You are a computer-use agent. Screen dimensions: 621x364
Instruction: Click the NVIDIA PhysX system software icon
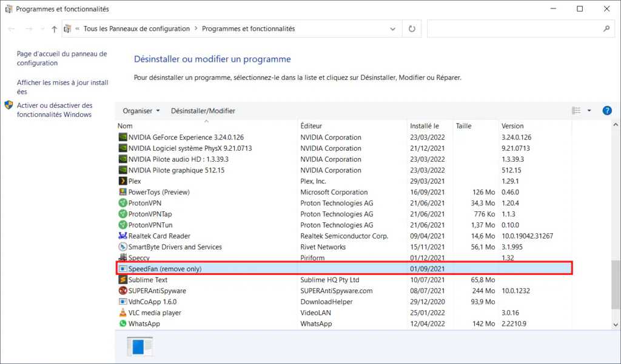pyautogui.click(x=123, y=148)
